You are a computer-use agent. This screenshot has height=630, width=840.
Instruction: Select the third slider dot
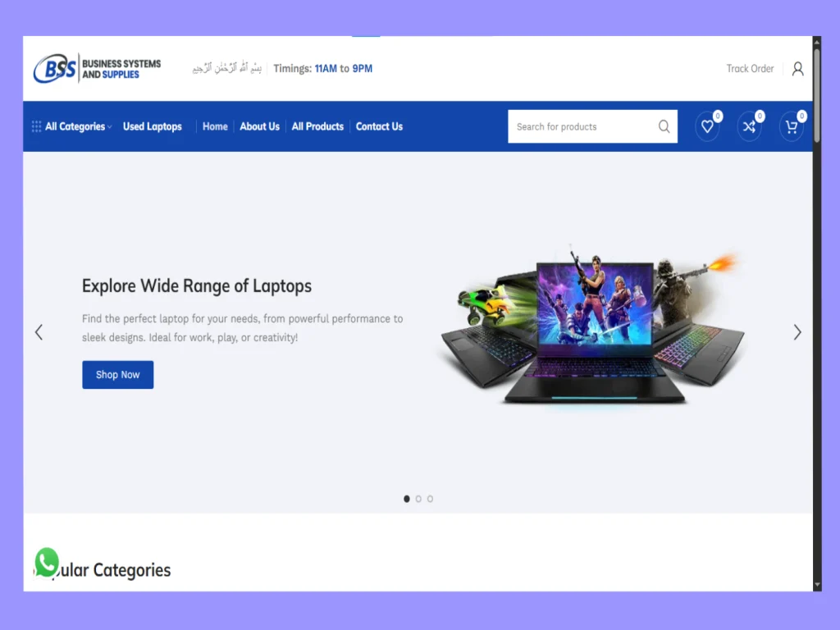(x=430, y=499)
